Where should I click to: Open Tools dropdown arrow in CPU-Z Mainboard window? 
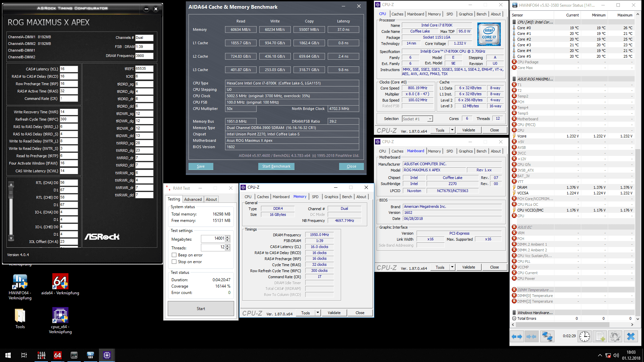[452, 267]
